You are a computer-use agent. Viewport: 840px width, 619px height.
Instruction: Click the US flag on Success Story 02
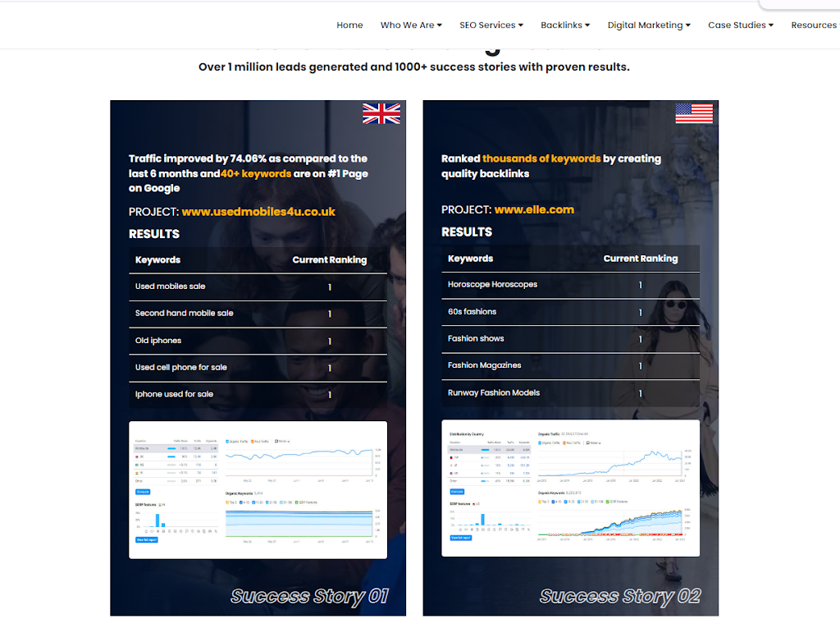point(694,114)
